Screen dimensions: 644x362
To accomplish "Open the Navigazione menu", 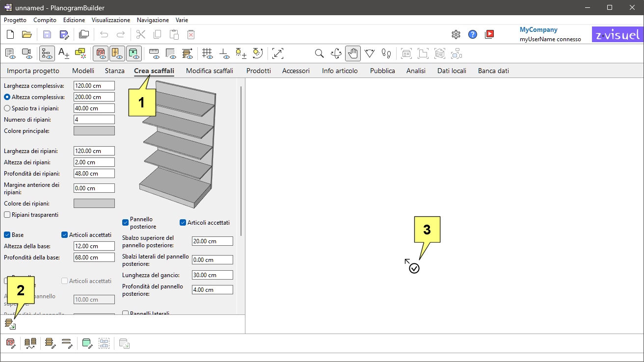I will 153,20.
